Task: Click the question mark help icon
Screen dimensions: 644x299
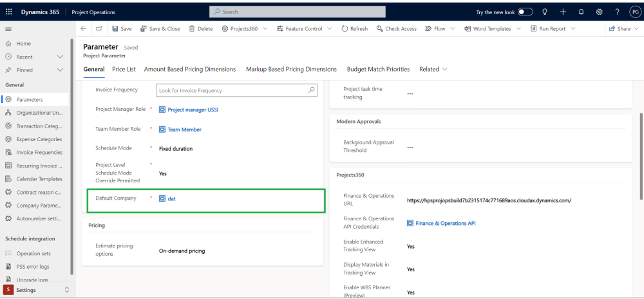Action: point(617,12)
